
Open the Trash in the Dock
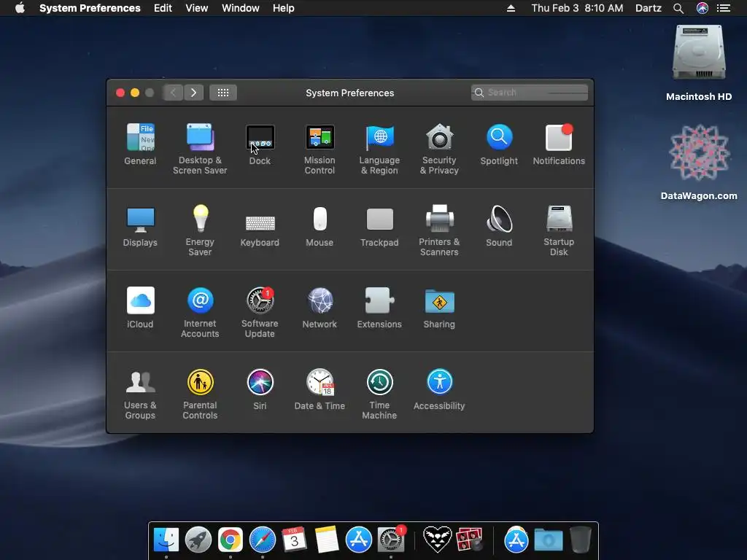[x=580, y=540]
